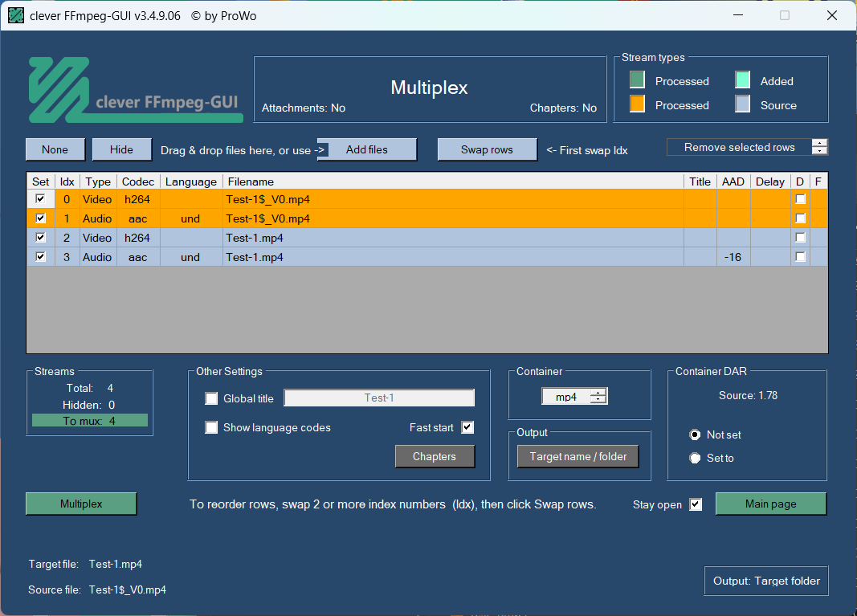Select the Test-1.mp4 audio row filename

point(255,257)
